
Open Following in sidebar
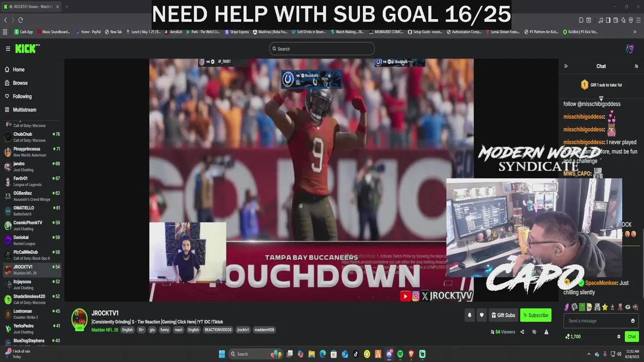click(31, 97)
